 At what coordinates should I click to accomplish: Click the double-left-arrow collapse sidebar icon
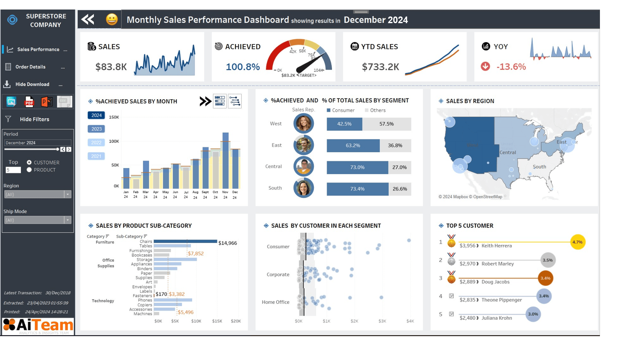[x=88, y=20]
